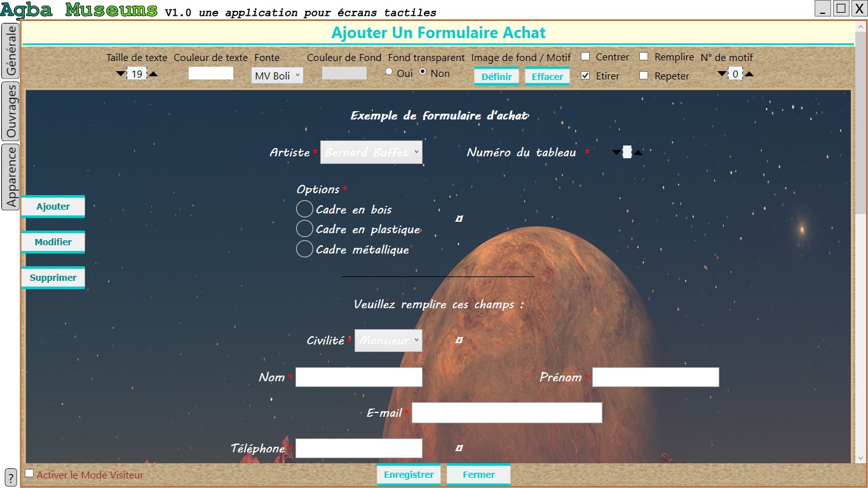Uncheck the Etirer checkbox
The height and width of the screenshot is (488, 868).
[585, 76]
